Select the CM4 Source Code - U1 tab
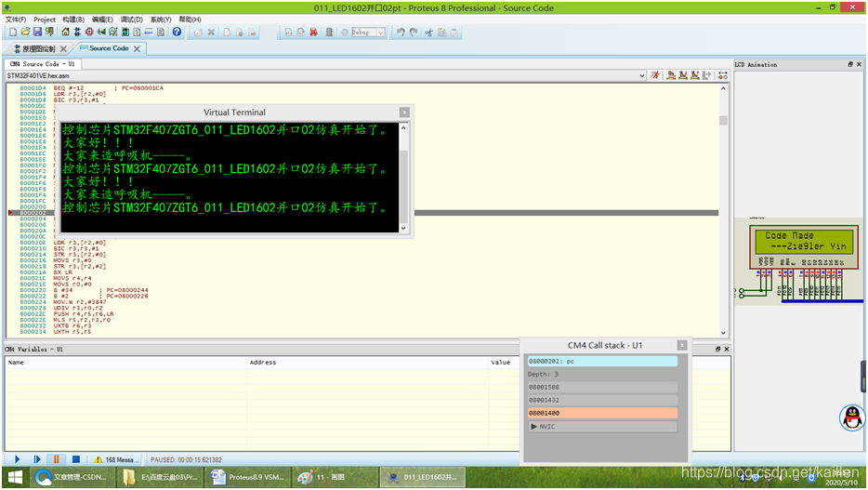This screenshot has width=868, height=490. (43, 64)
